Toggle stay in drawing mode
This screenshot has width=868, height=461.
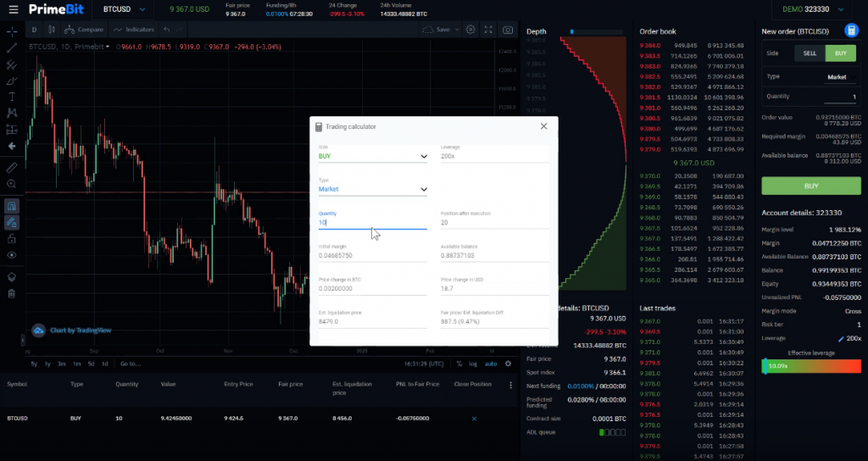click(x=12, y=223)
